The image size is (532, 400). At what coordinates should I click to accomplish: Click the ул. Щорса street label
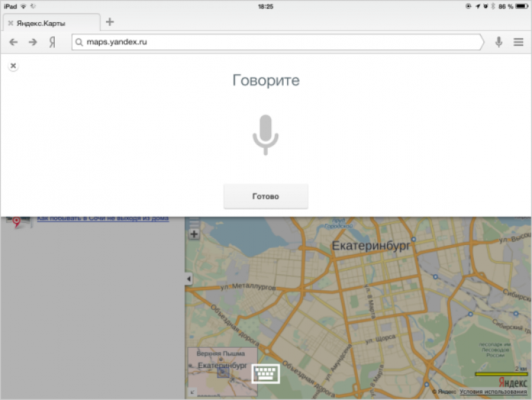coord(380,339)
